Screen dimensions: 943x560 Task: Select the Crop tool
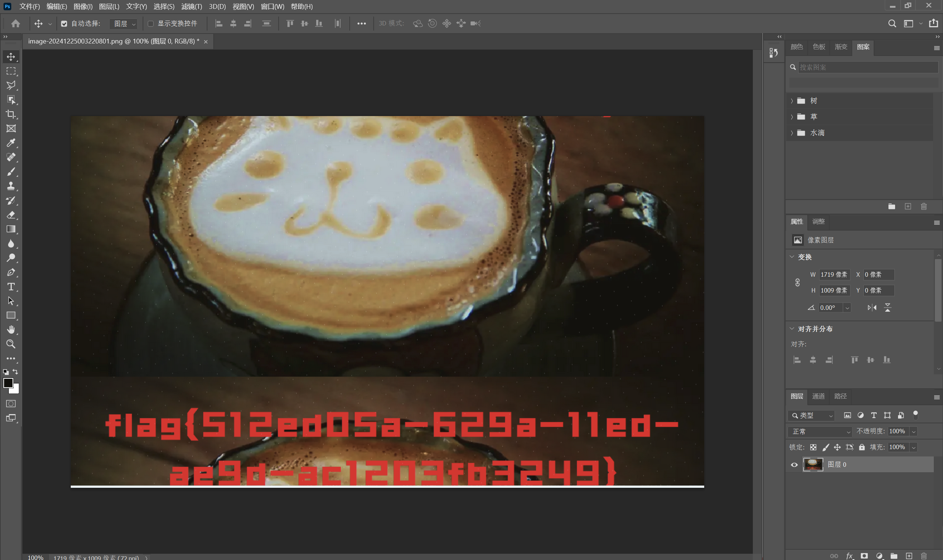pos(11,114)
